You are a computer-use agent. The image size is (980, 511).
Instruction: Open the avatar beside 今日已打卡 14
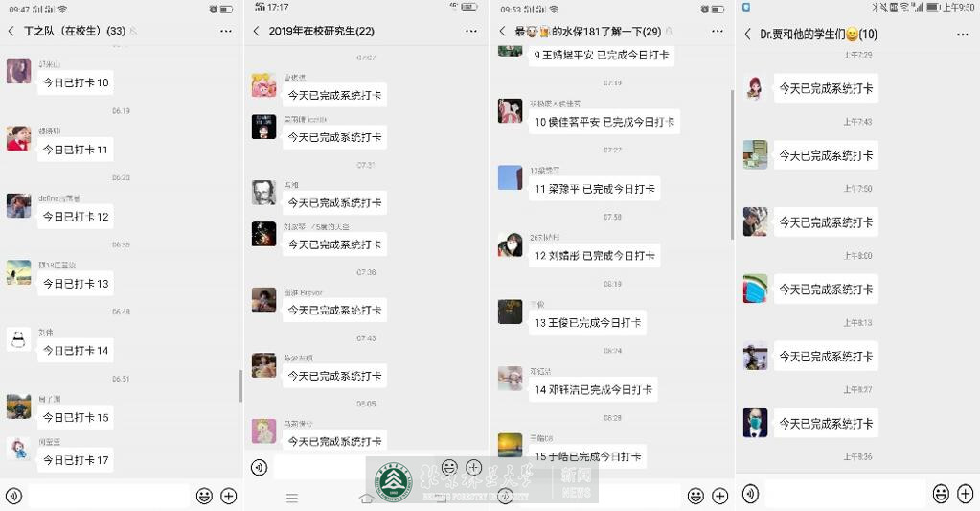click(x=19, y=339)
